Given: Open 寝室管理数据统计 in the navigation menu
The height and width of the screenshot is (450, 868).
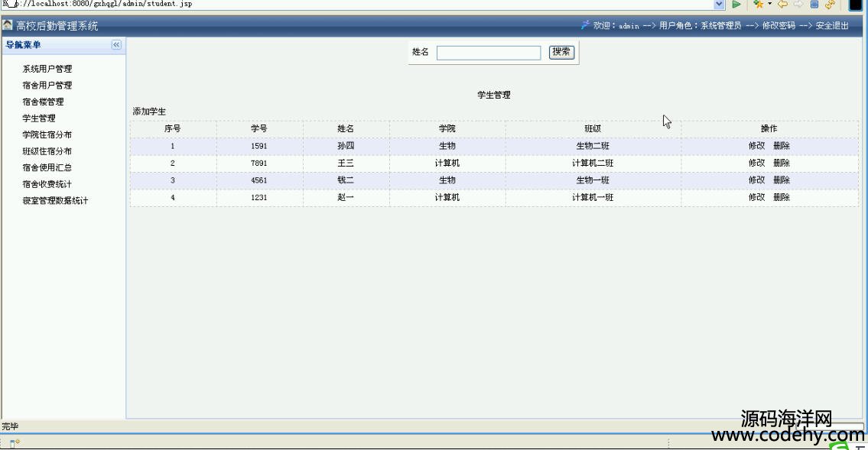Looking at the screenshot, I should tap(55, 201).
